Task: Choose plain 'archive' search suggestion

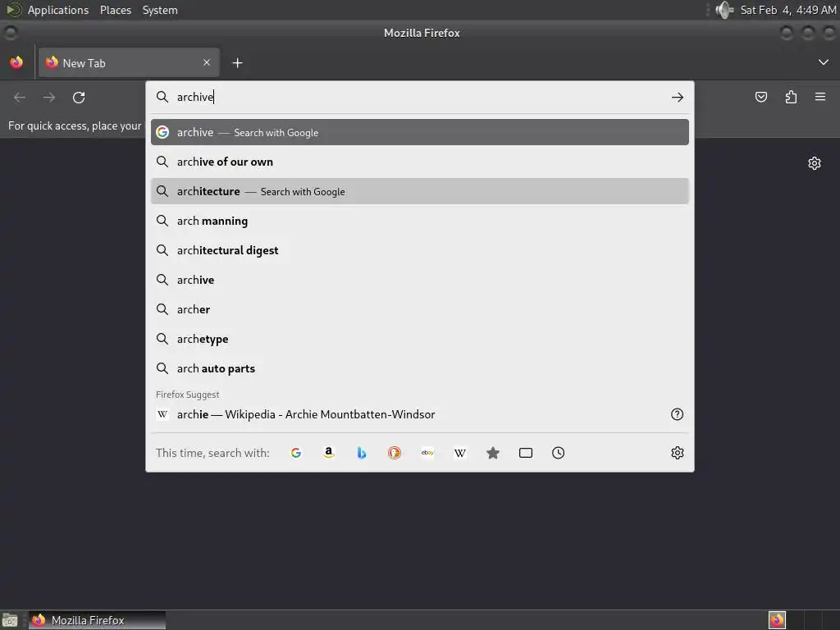Action: [420, 280]
